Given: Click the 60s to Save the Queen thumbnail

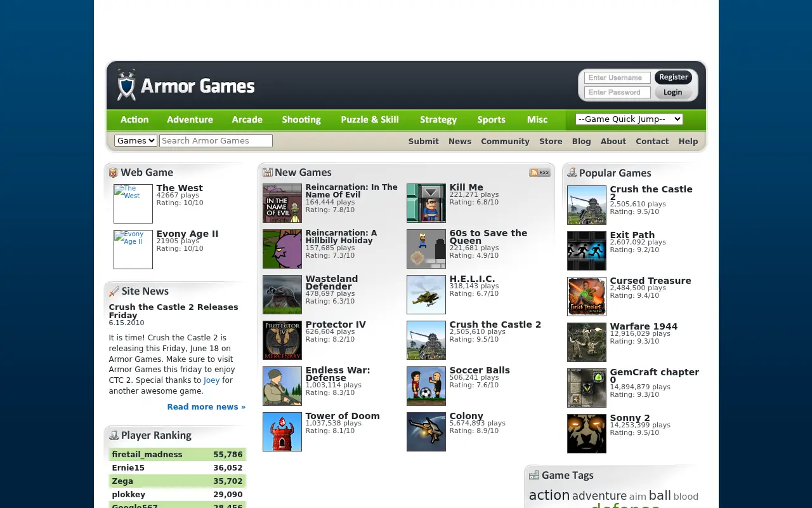Looking at the screenshot, I should point(426,249).
